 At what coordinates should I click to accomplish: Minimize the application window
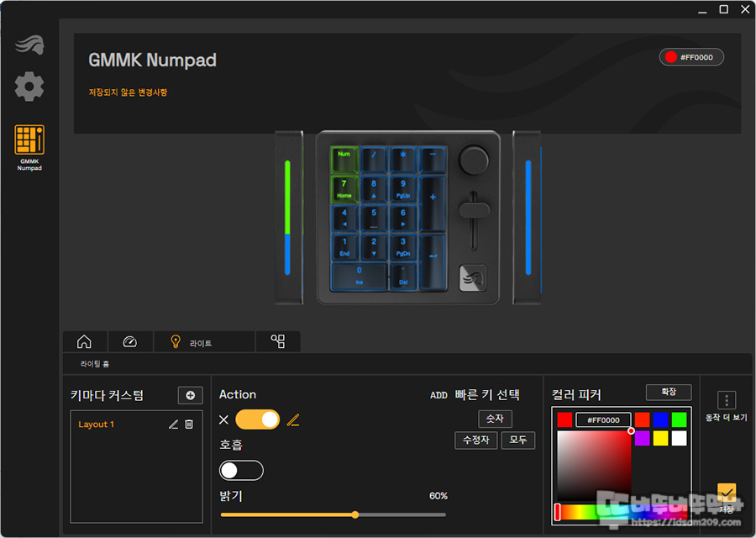(x=702, y=10)
